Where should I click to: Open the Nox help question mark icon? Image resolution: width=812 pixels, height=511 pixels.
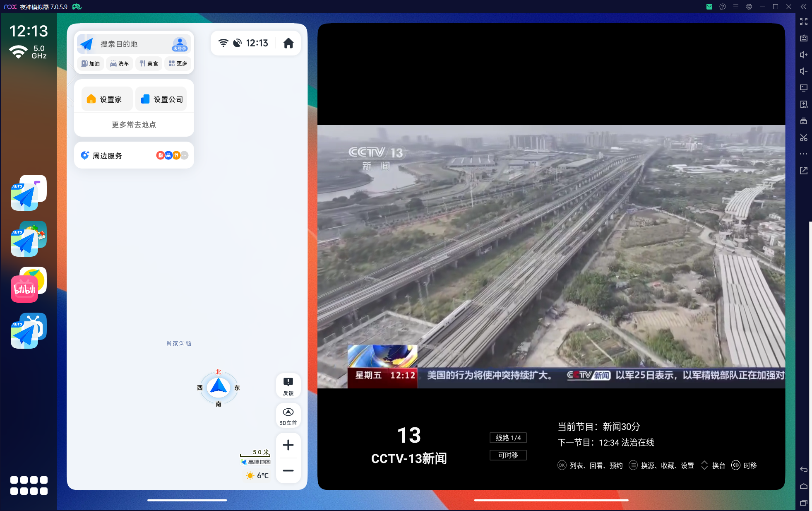coord(723,7)
